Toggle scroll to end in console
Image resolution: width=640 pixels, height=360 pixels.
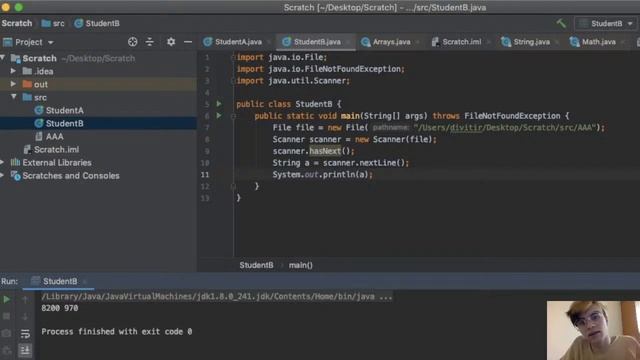click(25, 350)
